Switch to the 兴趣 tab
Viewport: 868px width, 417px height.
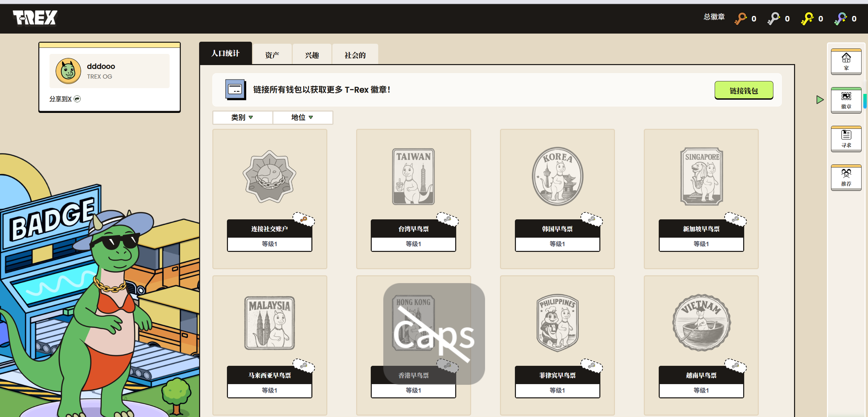point(312,55)
